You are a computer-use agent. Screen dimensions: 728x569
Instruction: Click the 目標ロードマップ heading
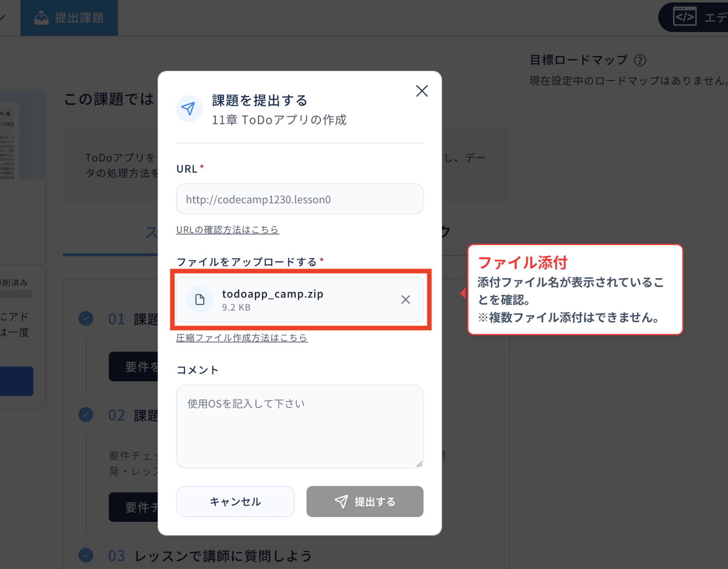click(x=578, y=60)
